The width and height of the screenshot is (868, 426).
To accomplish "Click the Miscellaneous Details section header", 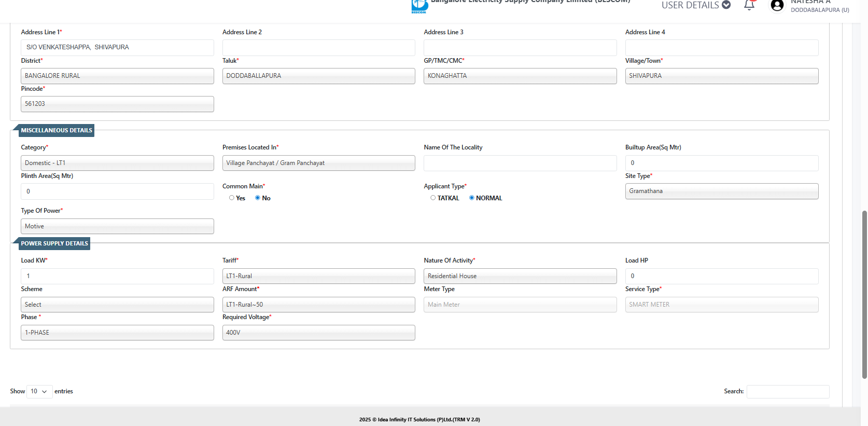I will pyautogui.click(x=56, y=130).
